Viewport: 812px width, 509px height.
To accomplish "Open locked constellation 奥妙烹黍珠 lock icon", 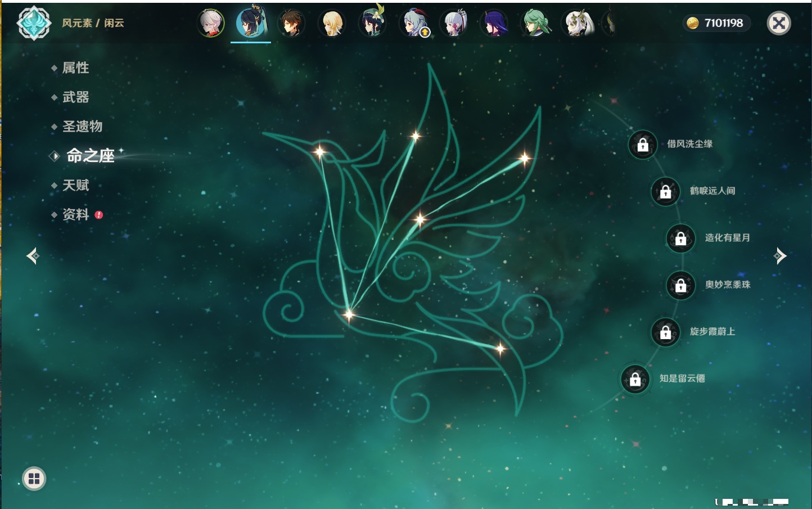I will 681,286.
